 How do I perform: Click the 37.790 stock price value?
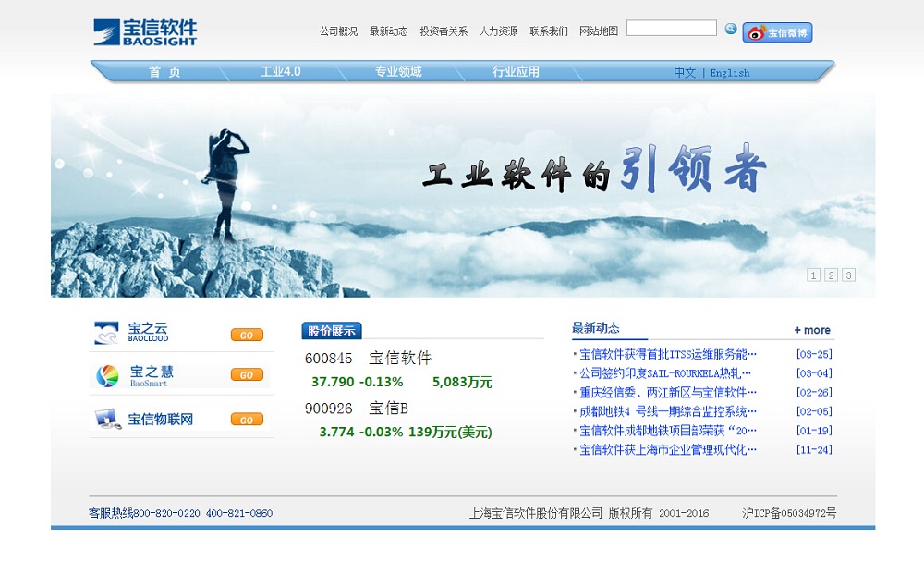click(333, 382)
